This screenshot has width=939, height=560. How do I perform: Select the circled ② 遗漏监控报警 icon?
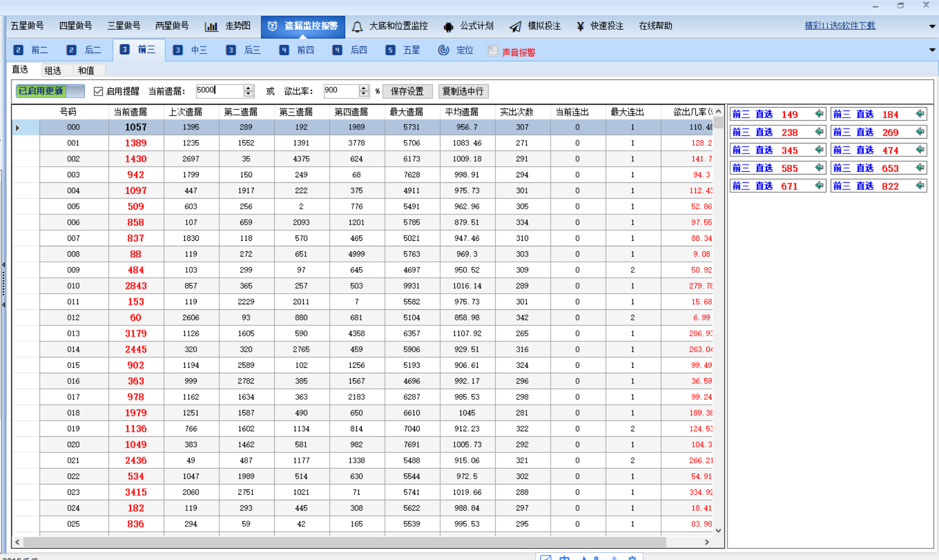tap(271, 26)
